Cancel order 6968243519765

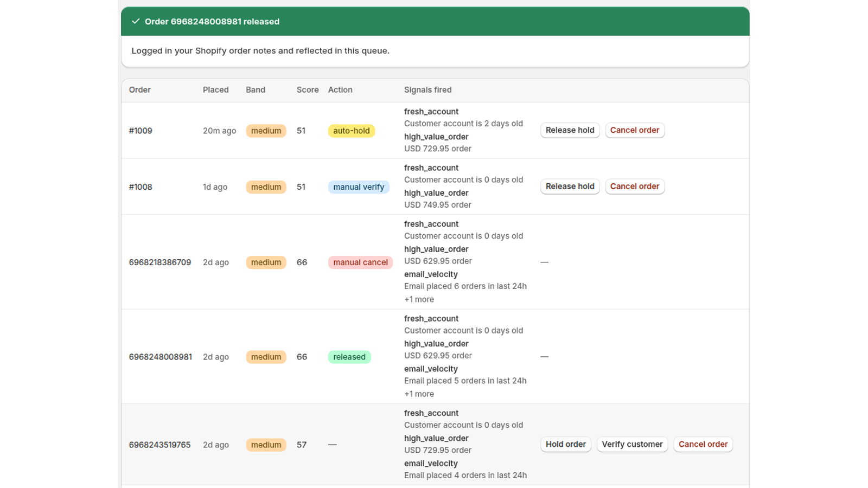coord(703,444)
